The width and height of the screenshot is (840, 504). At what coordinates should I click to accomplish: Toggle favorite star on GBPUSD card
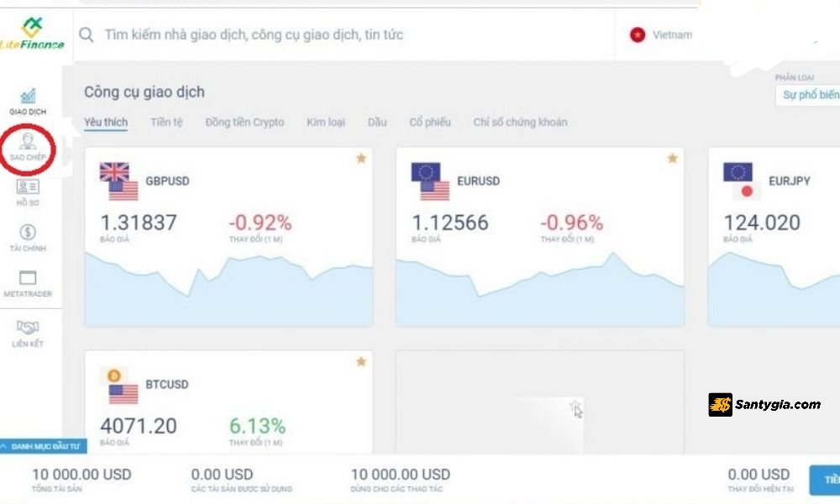point(361,158)
